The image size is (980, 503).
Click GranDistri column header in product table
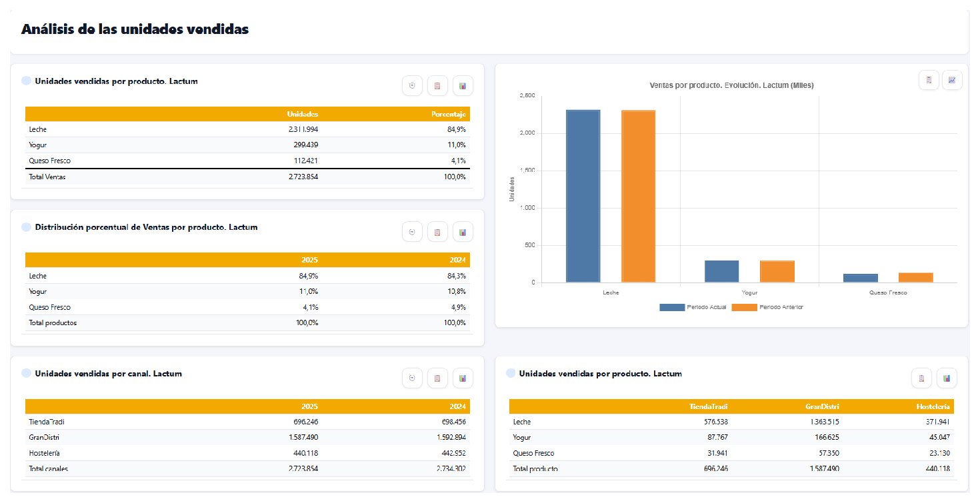point(822,406)
